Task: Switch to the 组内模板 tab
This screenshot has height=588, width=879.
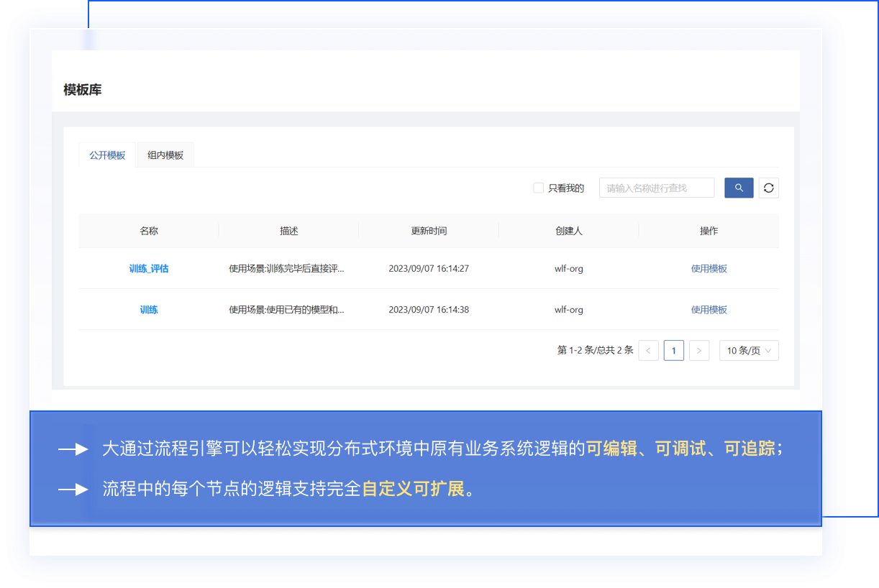Action: (x=165, y=155)
